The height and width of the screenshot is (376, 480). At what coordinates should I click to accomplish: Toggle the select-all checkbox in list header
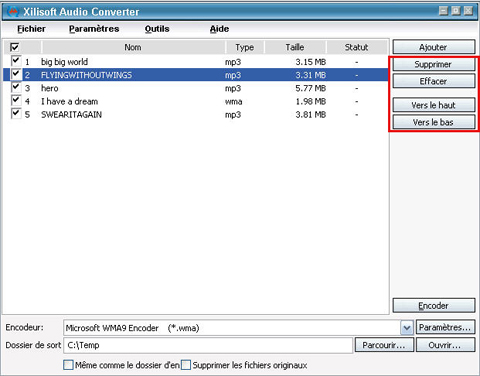point(15,47)
